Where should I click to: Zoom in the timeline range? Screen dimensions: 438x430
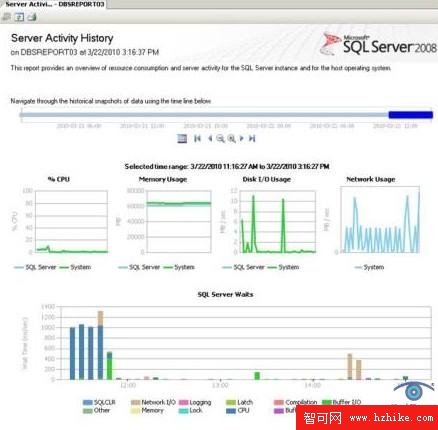tap(231, 138)
